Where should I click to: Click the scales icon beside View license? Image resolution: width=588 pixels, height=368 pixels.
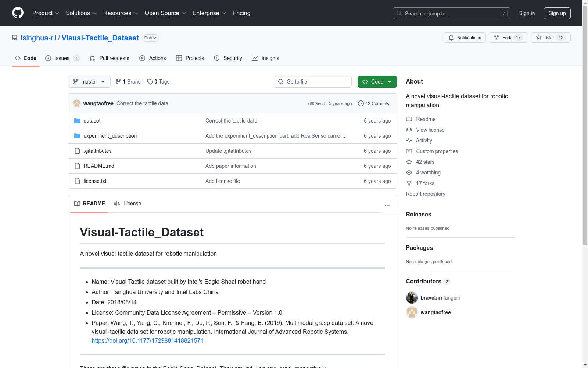(x=409, y=130)
